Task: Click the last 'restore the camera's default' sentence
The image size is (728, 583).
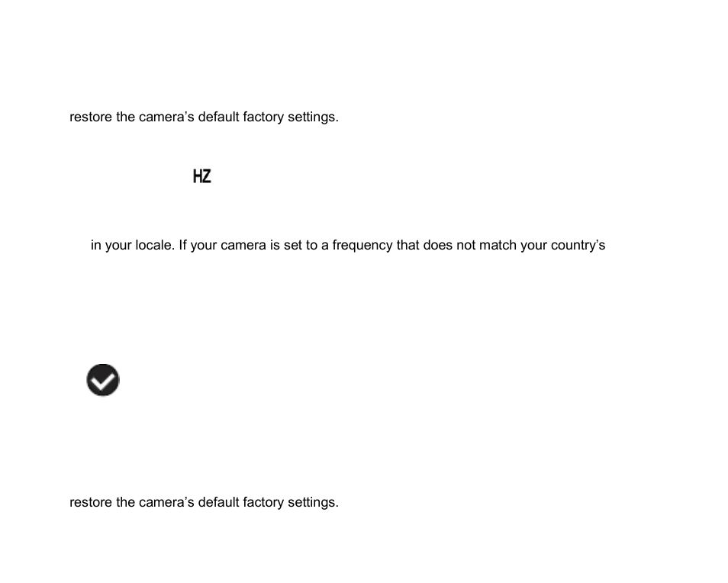Action: point(204,502)
